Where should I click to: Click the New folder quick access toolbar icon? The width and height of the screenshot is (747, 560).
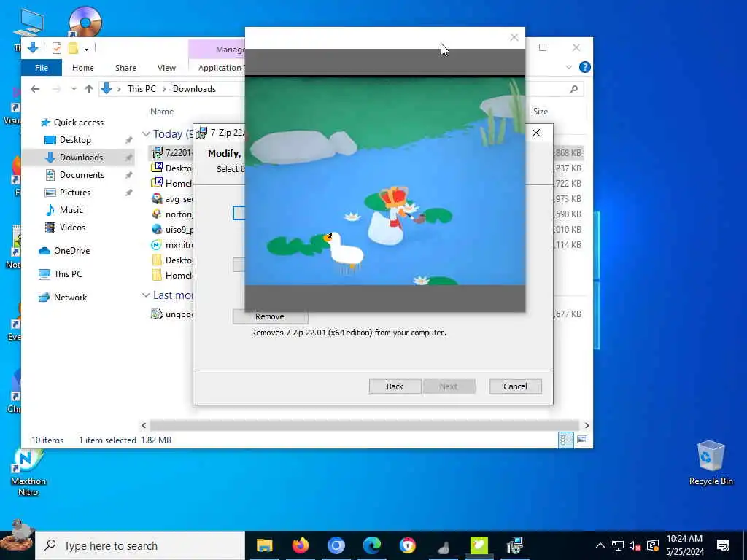73,47
